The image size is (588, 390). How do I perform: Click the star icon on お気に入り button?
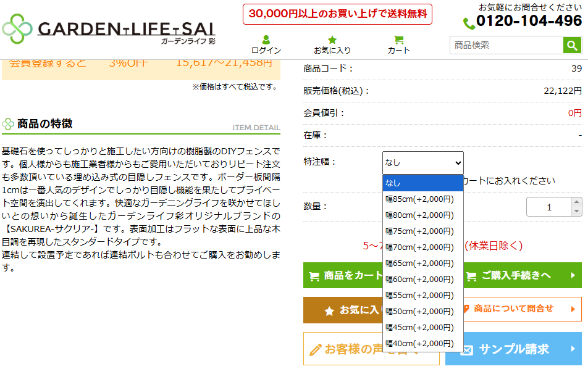(328, 310)
